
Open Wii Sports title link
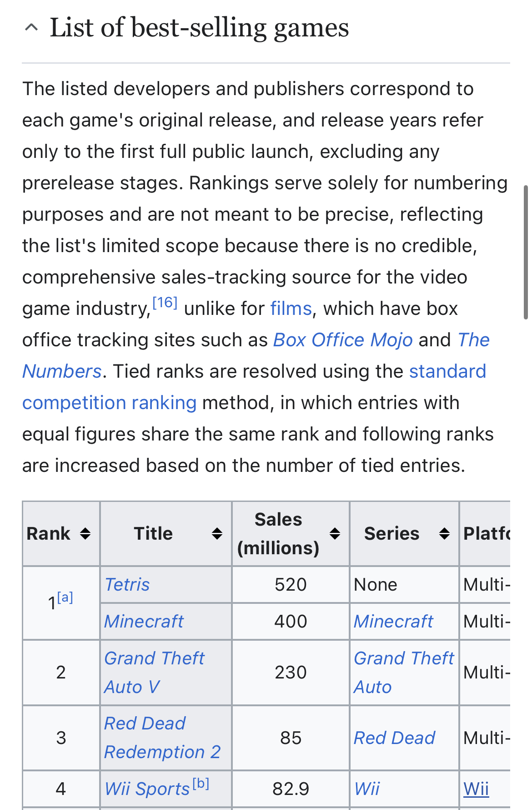(x=147, y=789)
